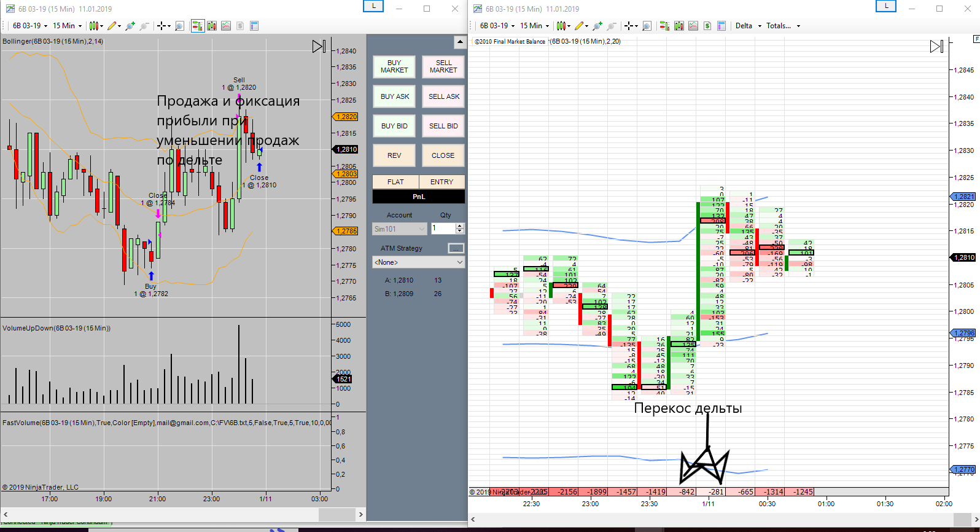Click REV button to reverse position
This screenshot has width=980, height=532.
(394, 155)
